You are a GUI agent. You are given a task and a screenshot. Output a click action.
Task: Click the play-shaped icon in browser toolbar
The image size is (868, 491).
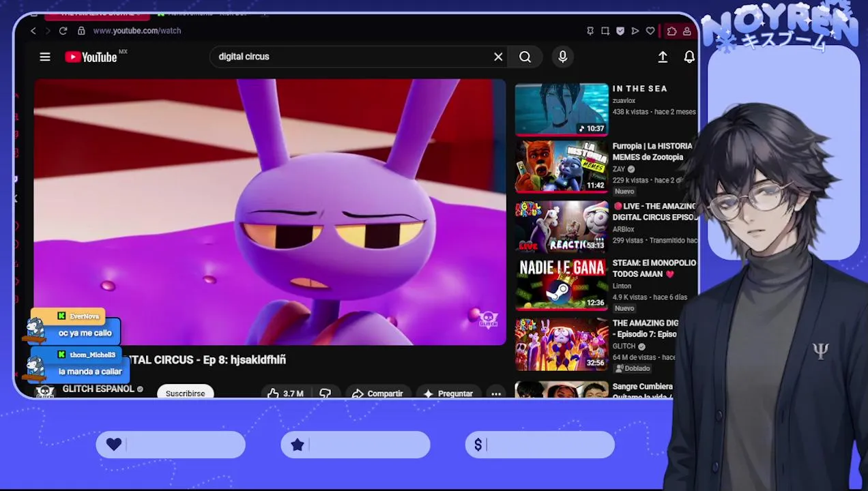pos(635,31)
